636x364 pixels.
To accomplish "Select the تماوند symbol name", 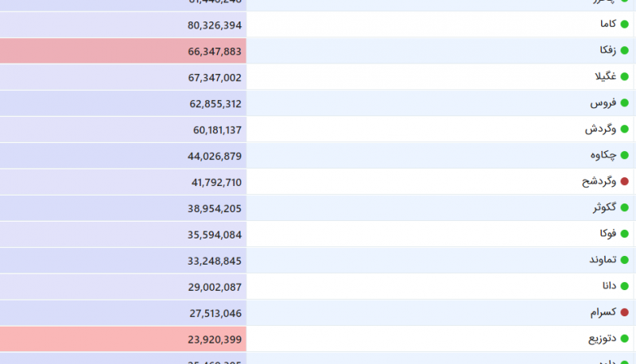I will pos(603,259).
